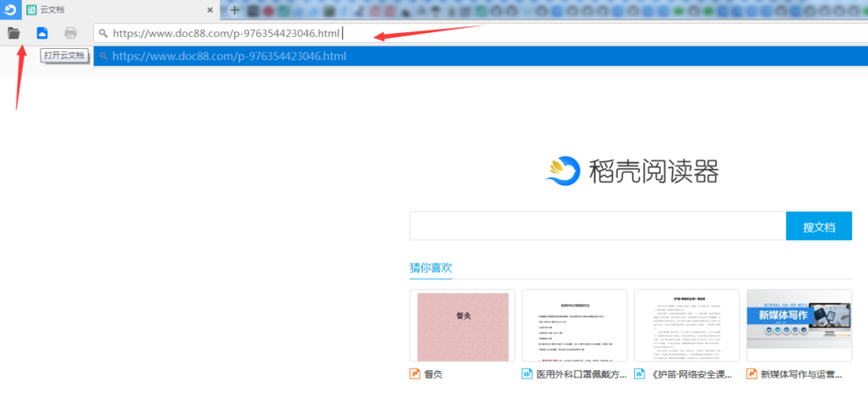Open the 督灸 document thumbnail
The width and height of the screenshot is (868, 408).
click(x=462, y=325)
